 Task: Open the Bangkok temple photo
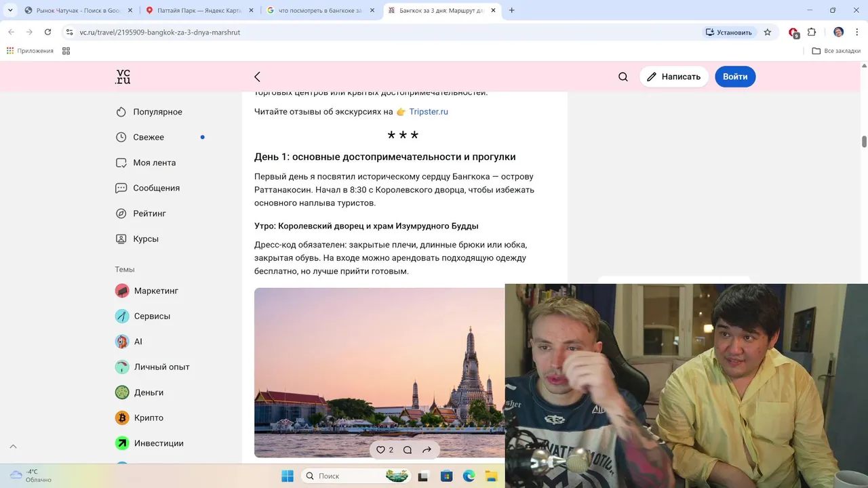380,373
